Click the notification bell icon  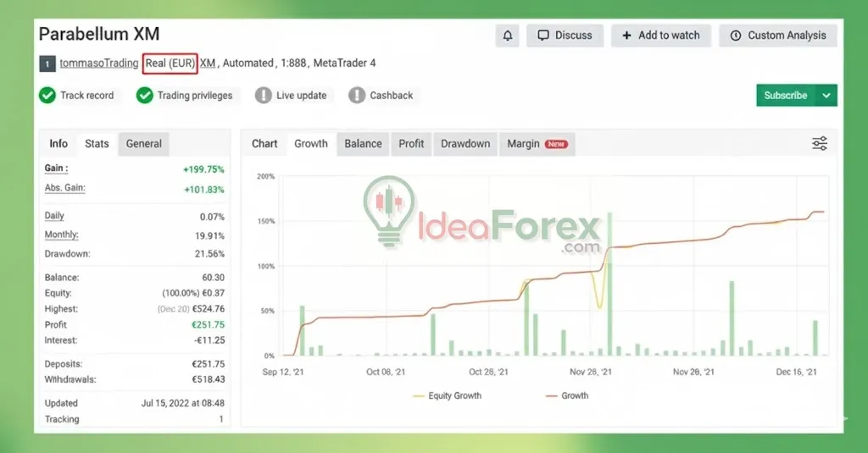(507, 36)
